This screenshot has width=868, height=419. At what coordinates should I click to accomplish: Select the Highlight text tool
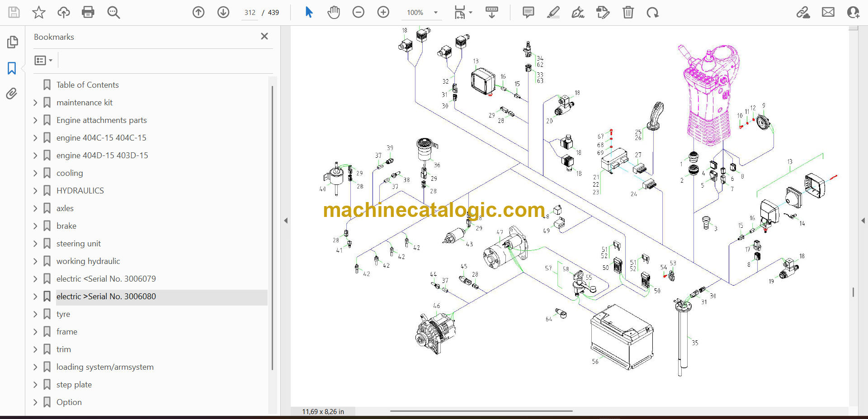coord(553,12)
